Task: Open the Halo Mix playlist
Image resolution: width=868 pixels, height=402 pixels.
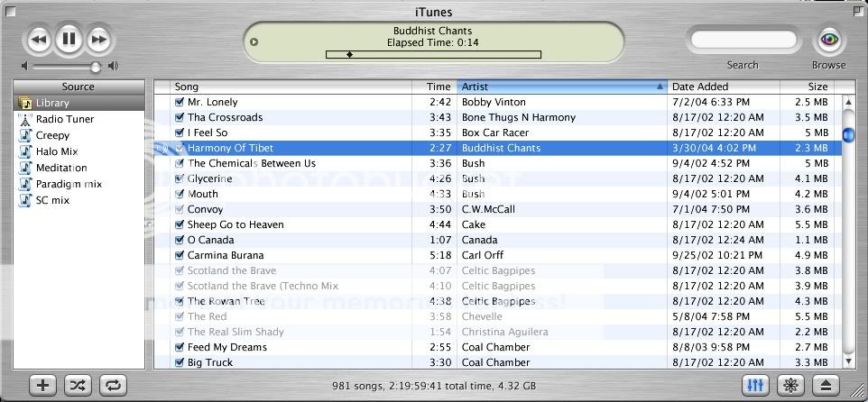Action: [56, 151]
